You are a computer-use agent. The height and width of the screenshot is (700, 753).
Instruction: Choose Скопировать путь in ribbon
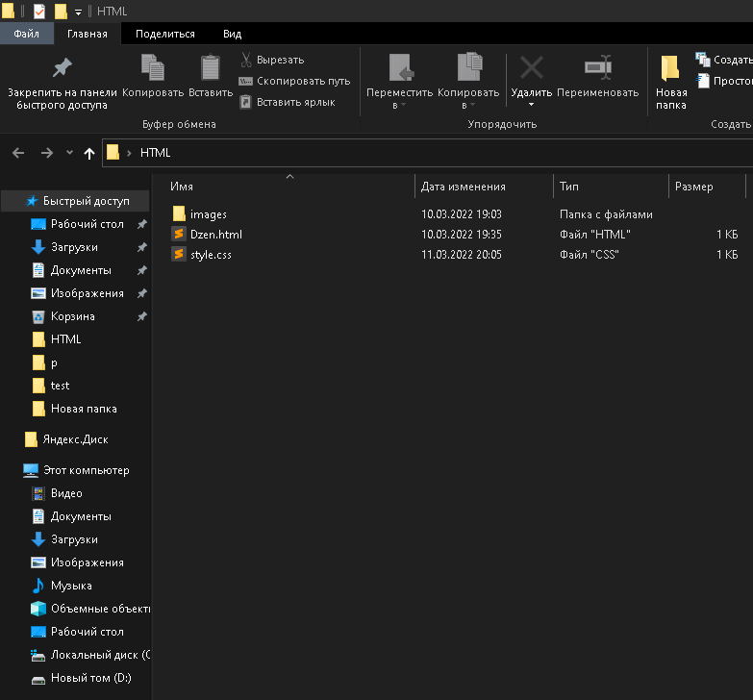click(x=294, y=81)
